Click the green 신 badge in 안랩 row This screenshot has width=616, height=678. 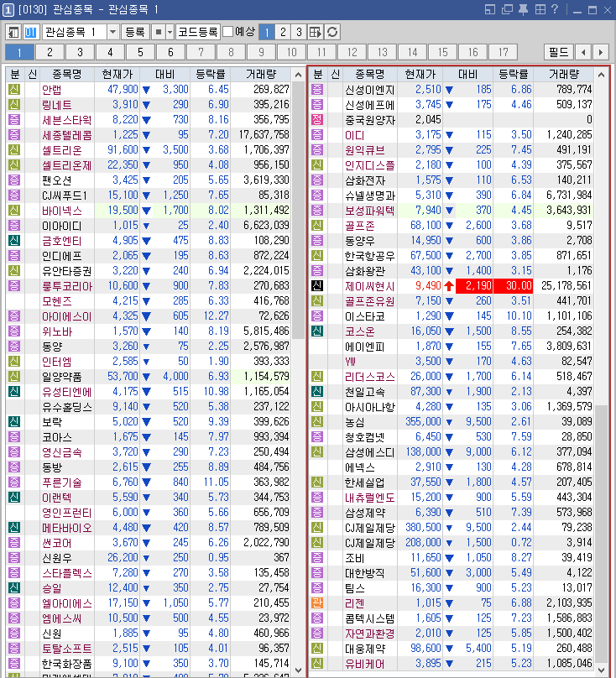point(14,90)
